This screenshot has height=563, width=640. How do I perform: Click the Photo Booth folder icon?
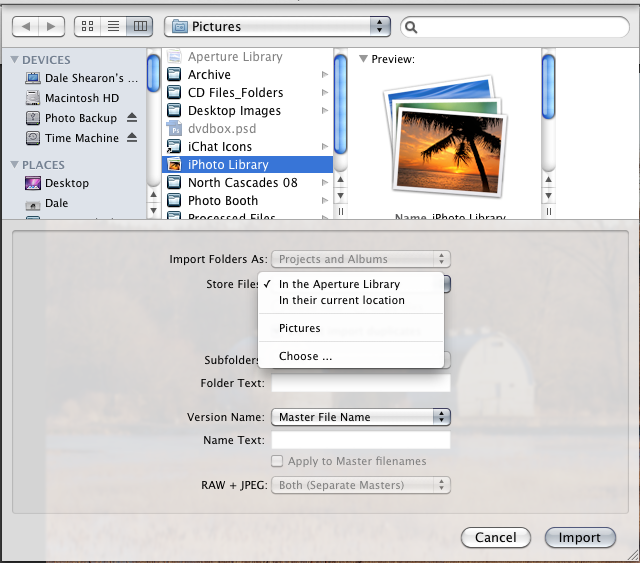point(174,200)
